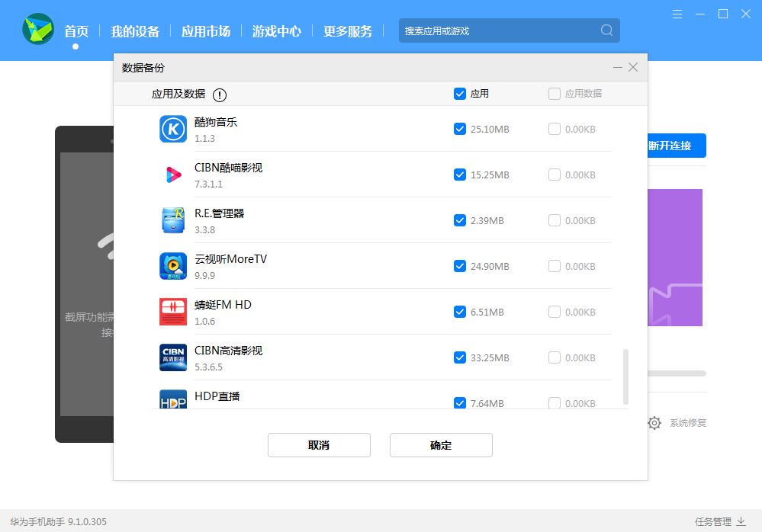Click the Kugou Music app icon
The image size is (762, 532).
pyautogui.click(x=173, y=129)
